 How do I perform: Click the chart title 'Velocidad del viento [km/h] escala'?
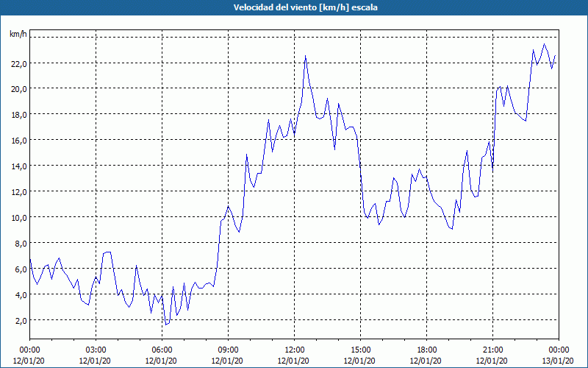tap(305, 7)
